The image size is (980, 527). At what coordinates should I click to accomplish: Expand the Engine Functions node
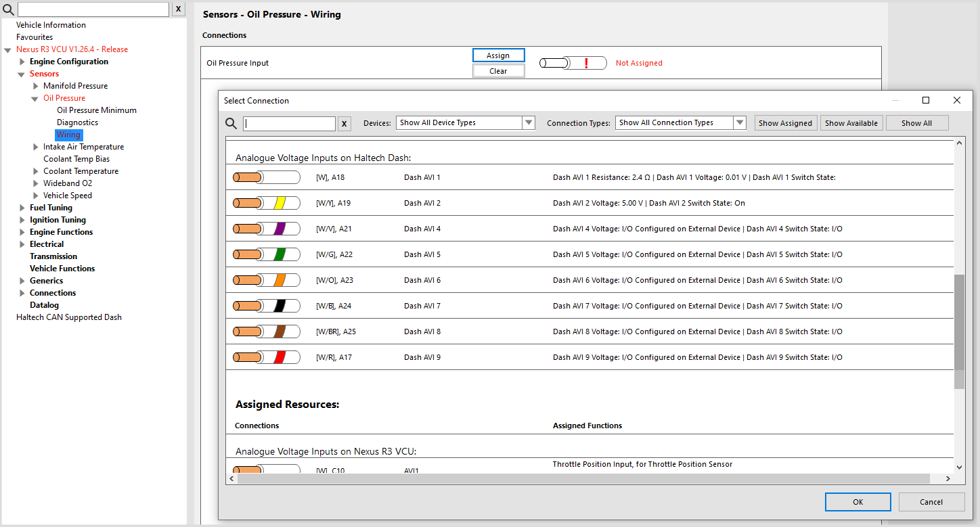pos(22,232)
